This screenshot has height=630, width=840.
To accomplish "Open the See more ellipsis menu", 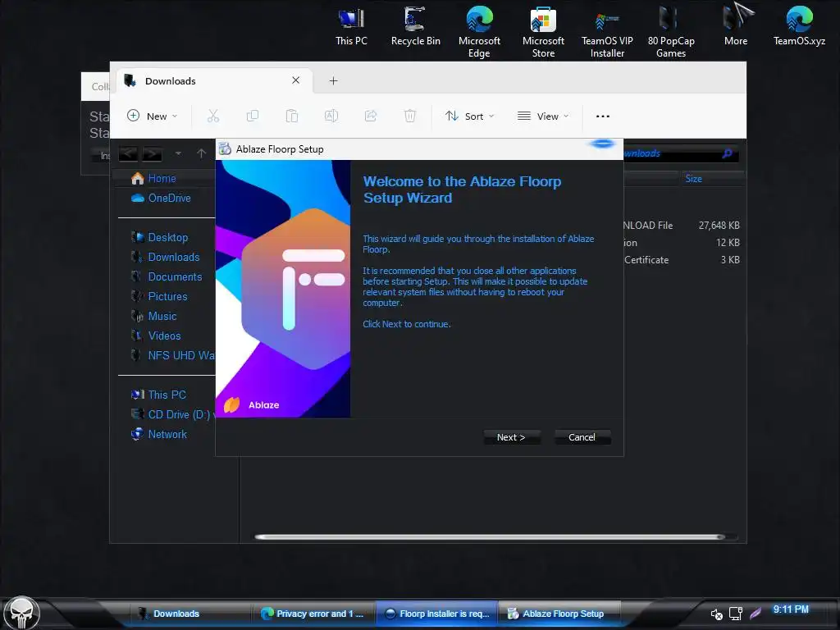I will coord(603,116).
